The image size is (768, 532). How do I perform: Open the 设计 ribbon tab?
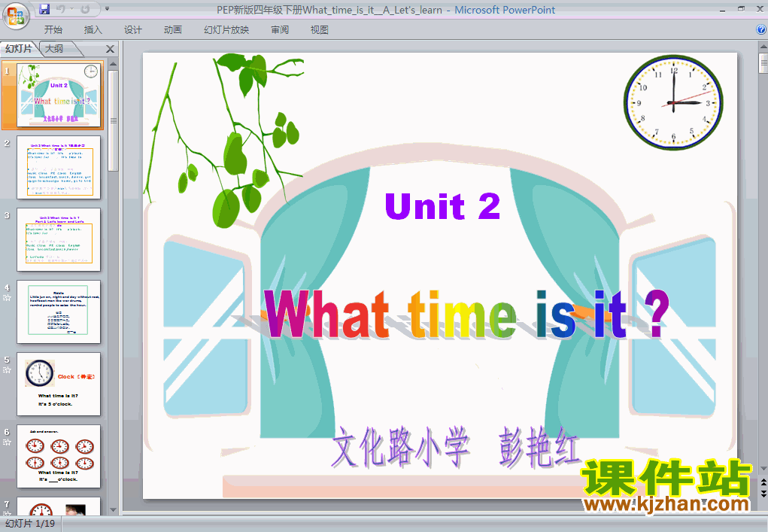click(132, 30)
